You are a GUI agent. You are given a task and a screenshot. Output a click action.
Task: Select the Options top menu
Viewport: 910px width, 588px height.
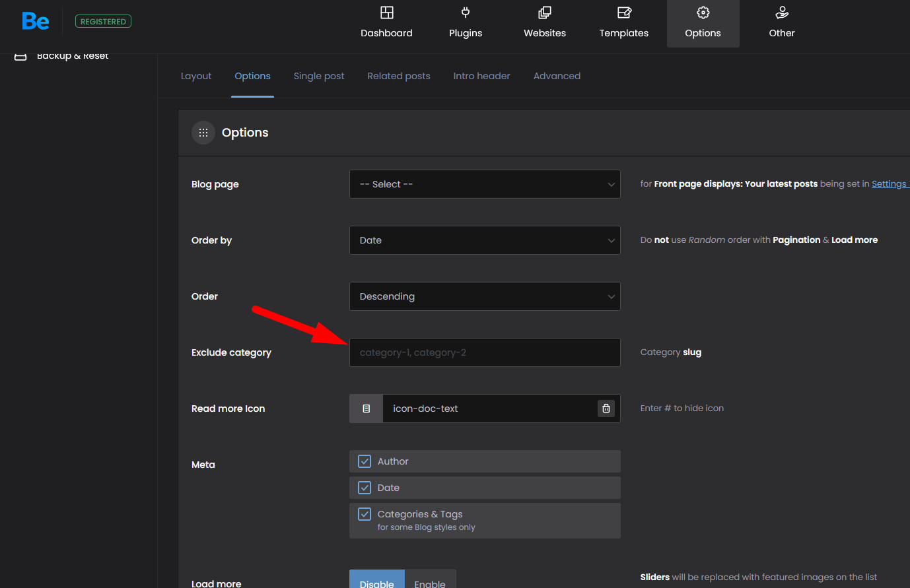coord(703,23)
